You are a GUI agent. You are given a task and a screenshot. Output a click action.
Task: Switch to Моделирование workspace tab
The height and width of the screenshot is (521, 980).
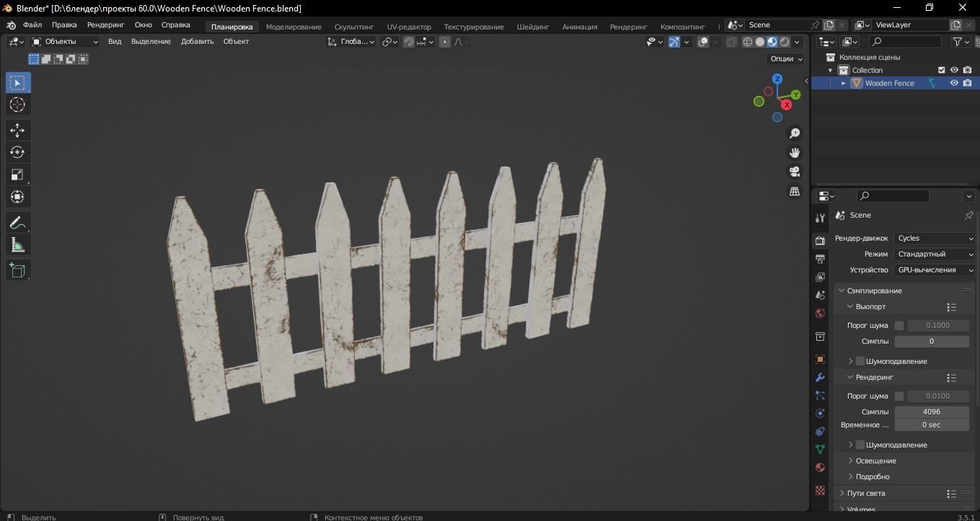293,27
